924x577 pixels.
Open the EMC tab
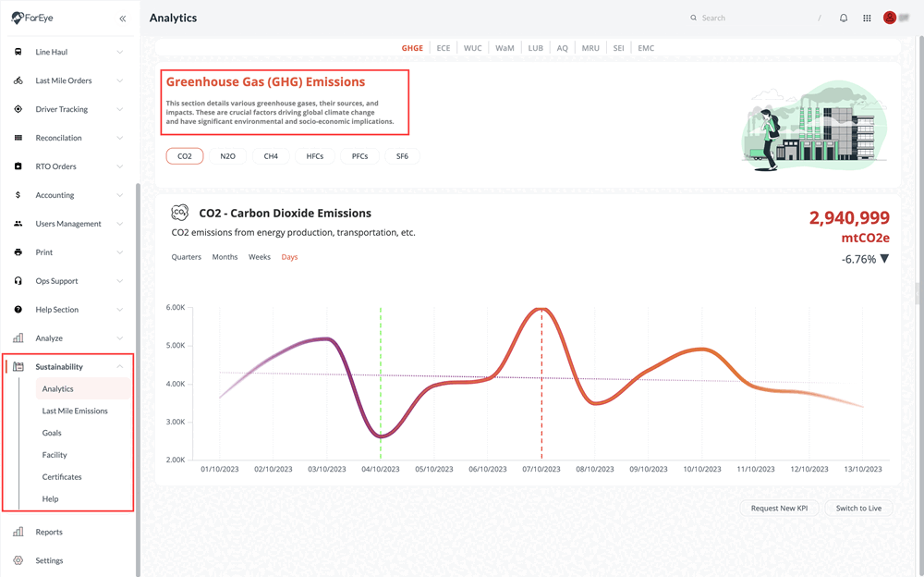(x=646, y=48)
